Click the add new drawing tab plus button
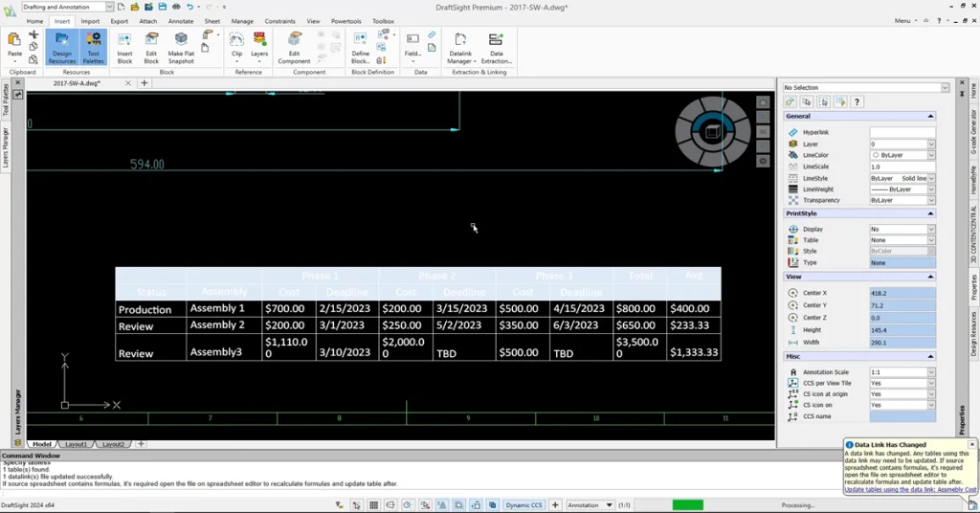Viewport: 980px width, 513px height. 145,83
